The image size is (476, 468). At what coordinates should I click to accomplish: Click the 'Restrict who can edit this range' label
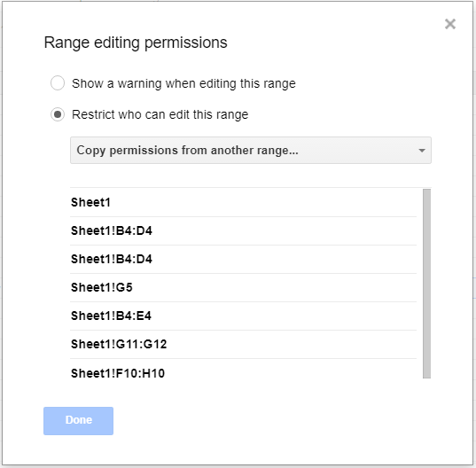[x=160, y=114]
